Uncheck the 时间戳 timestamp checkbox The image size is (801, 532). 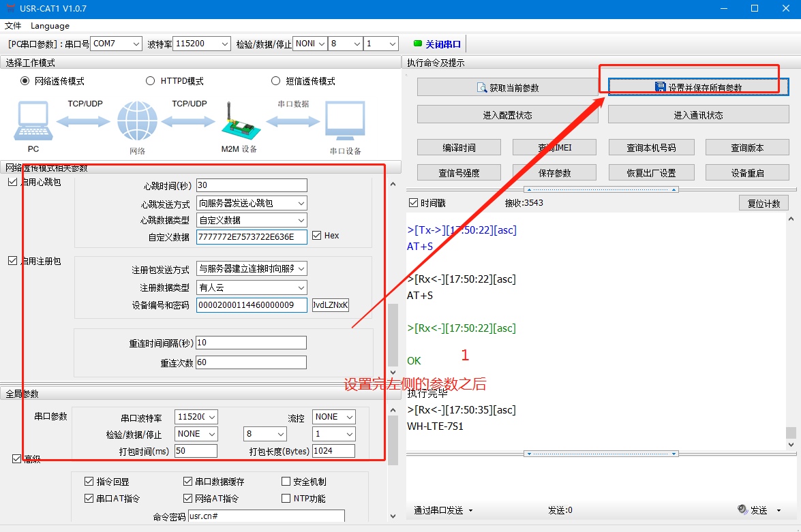pos(413,203)
